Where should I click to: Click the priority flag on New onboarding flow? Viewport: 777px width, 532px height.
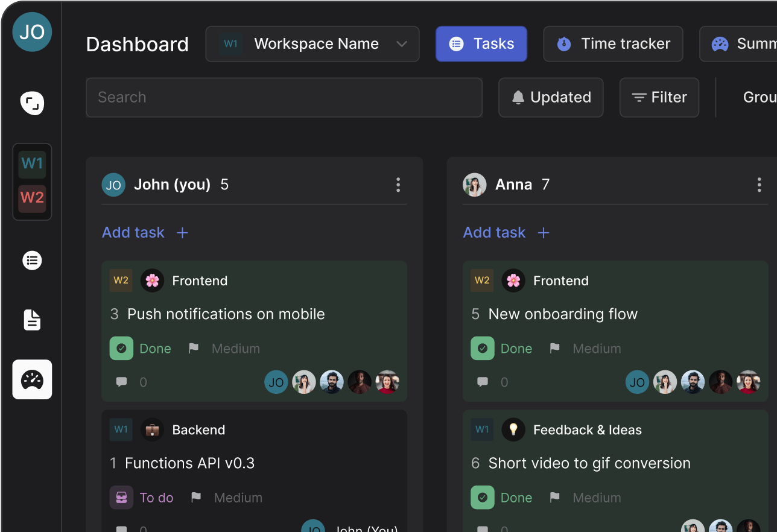[554, 349]
